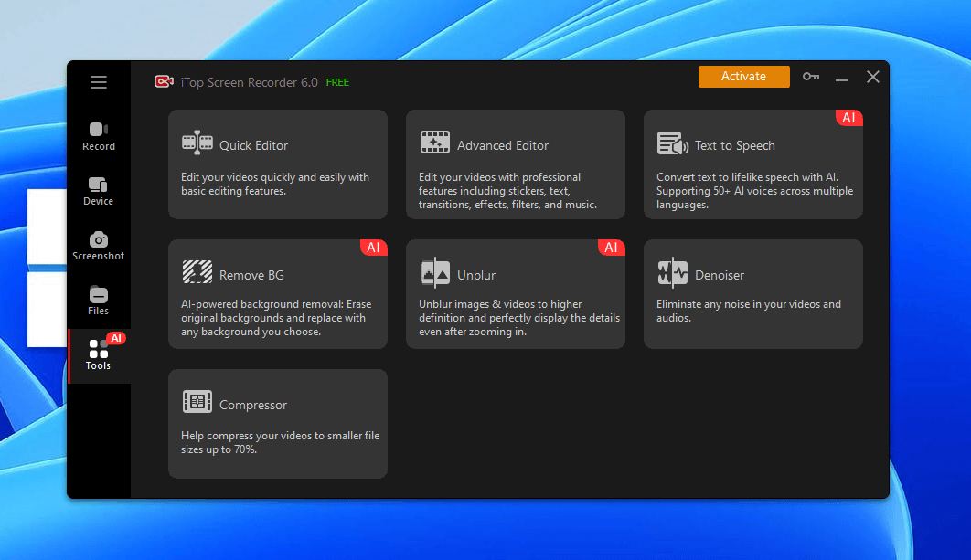This screenshot has height=560, width=971.
Task: Click the Denoiser description text
Action: click(749, 311)
